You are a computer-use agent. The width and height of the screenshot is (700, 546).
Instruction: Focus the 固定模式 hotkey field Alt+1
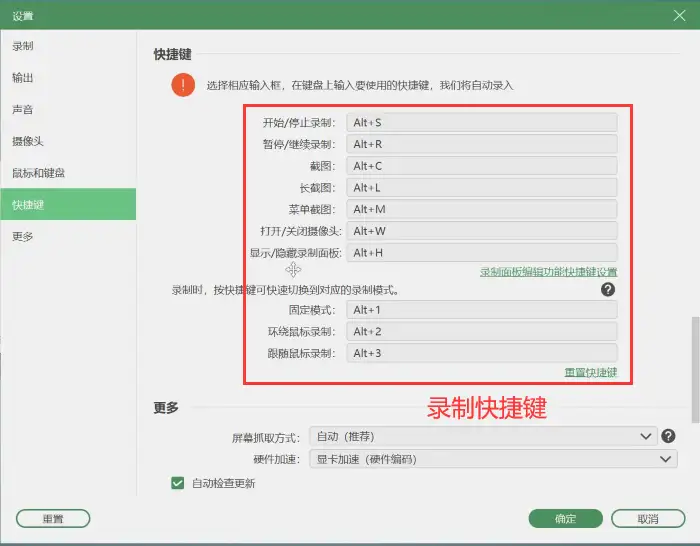(482, 310)
